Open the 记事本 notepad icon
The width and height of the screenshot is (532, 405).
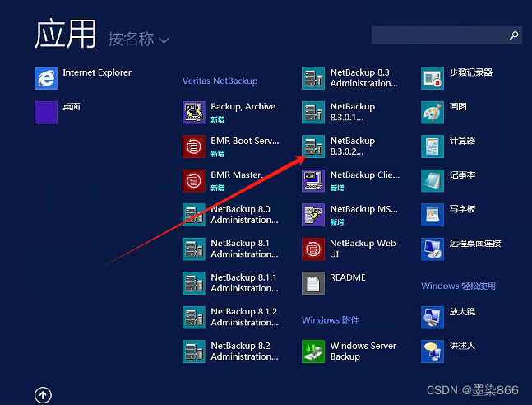click(x=433, y=181)
